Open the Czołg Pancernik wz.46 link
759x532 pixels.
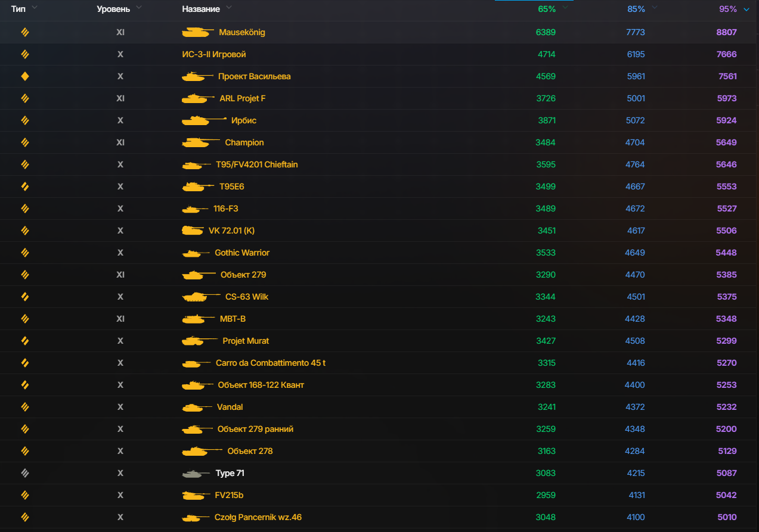[x=258, y=517]
